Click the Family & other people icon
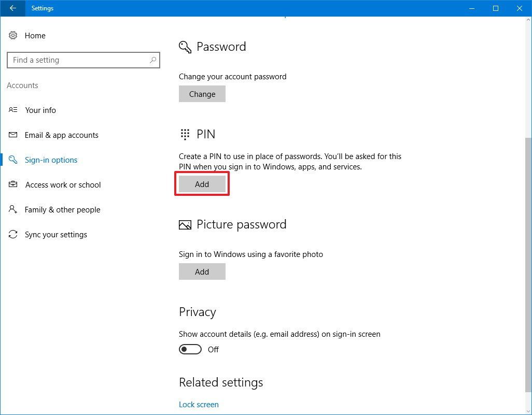Screen dimensions: 532x415 point(12,209)
